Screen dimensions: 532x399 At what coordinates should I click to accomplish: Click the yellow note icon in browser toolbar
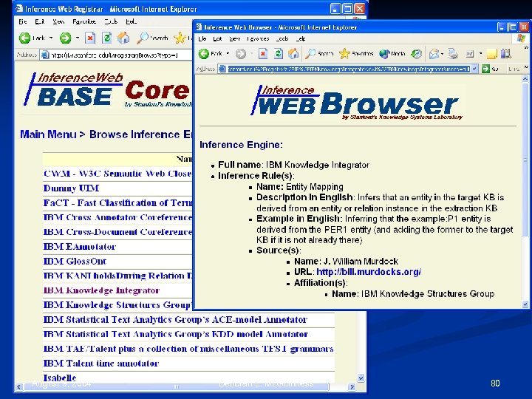(491, 54)
